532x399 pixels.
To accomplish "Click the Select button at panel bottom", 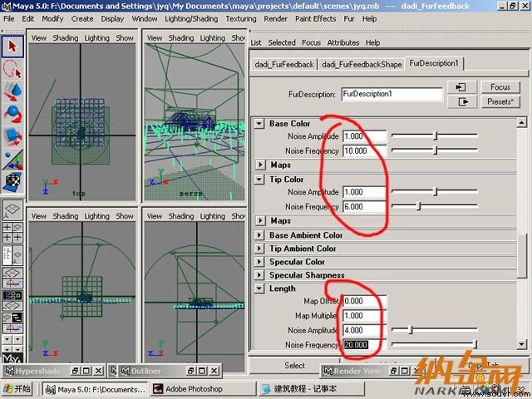I will pyautogui.click(x=294, y=365).
